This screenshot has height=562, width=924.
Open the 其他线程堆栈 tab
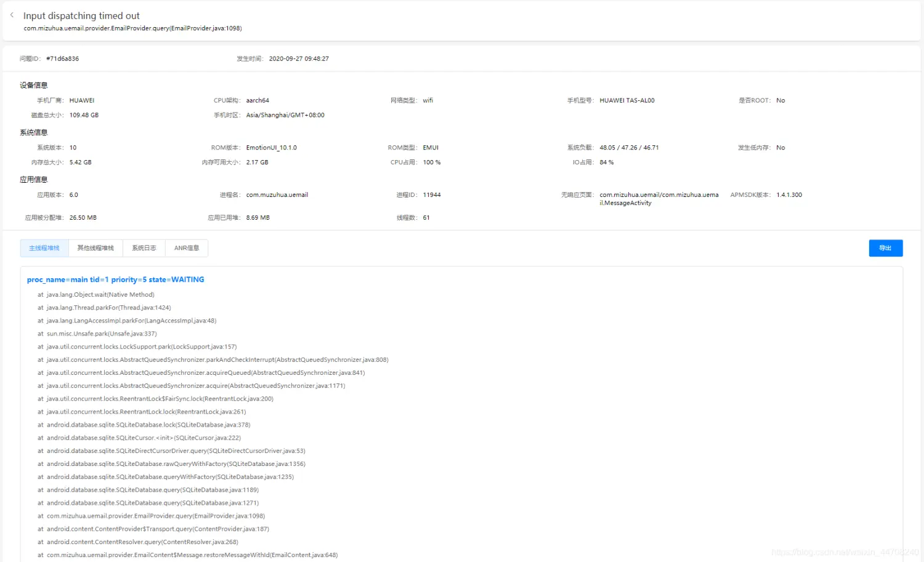click(95, 248)
